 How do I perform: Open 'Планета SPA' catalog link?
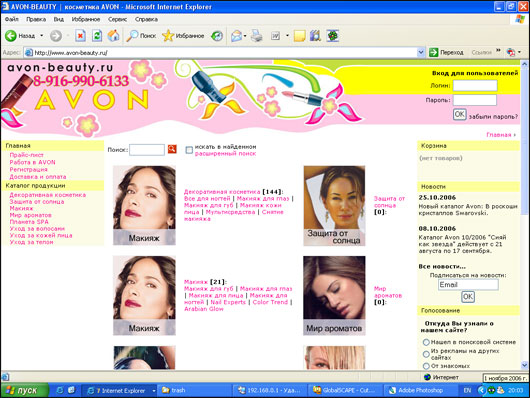click(29, 222)
